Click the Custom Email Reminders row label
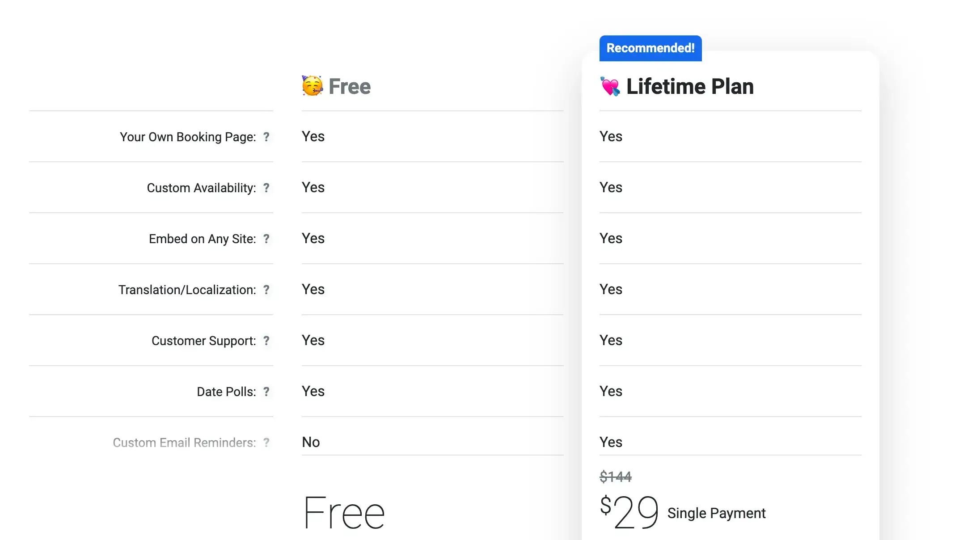 pyautogui.click(x=183, y=443)
